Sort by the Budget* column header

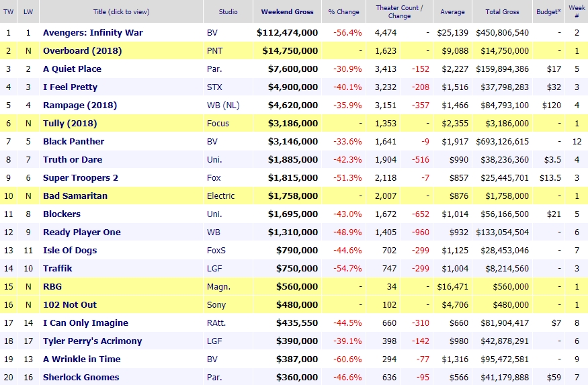click(x=548, y=11)
